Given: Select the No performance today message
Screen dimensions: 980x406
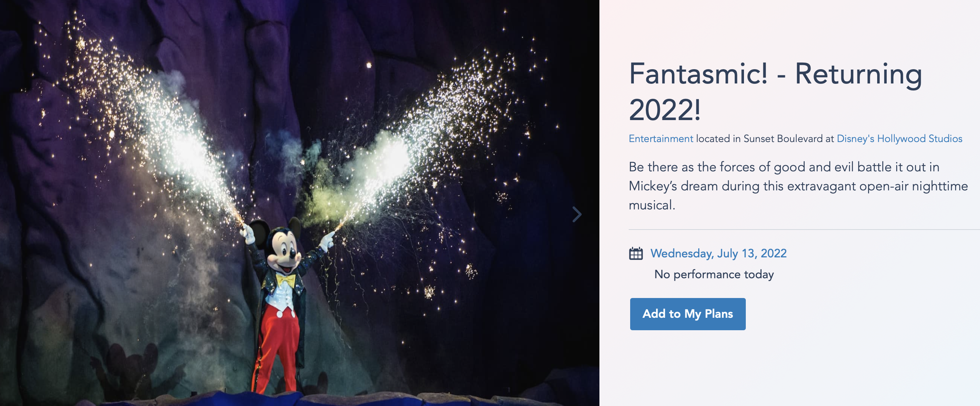Looking at the screenshot, I should coord(714,274).
